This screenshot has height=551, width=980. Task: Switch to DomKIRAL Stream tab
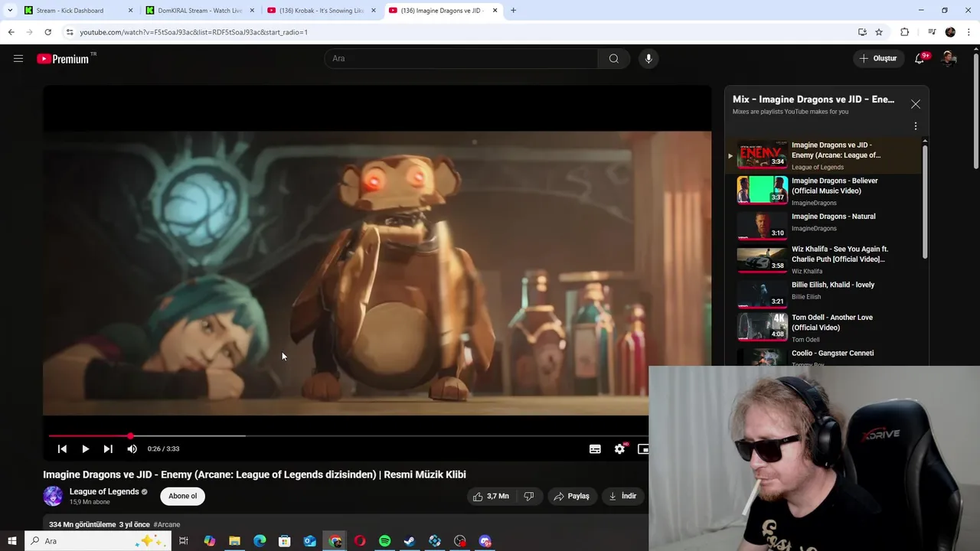[x=199, y=11]
